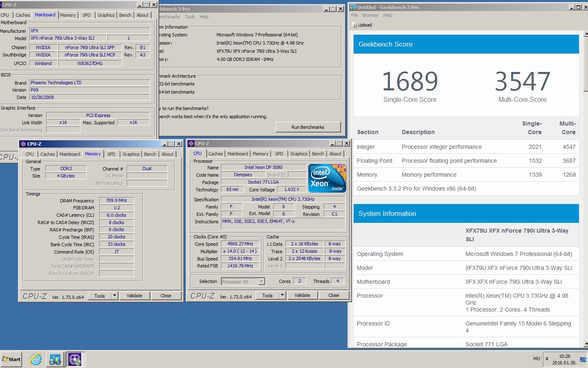
Task: Click the Upload icon in Geekbench results
Action: 354,25
